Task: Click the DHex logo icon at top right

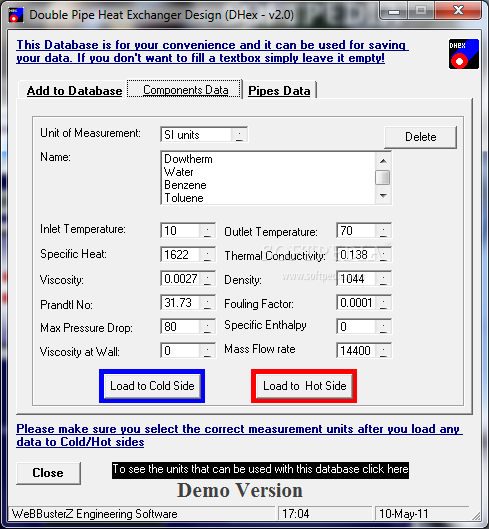Action: coord(464,54)
